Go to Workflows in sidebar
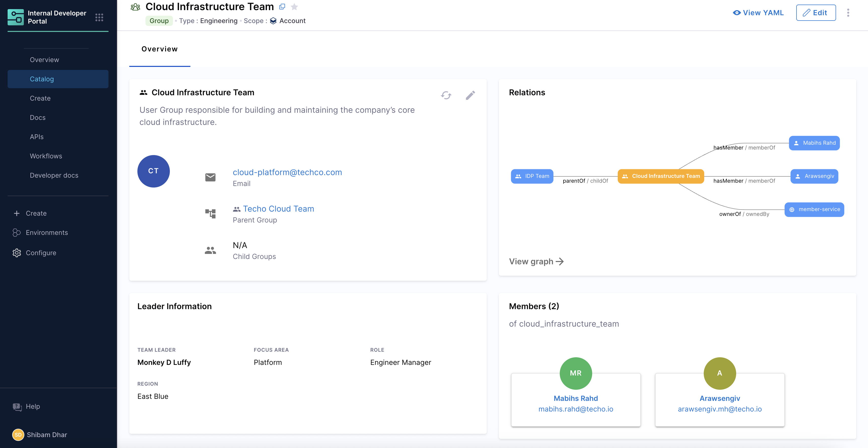Screen dimensions: 868x448 (x=46, y=156)
